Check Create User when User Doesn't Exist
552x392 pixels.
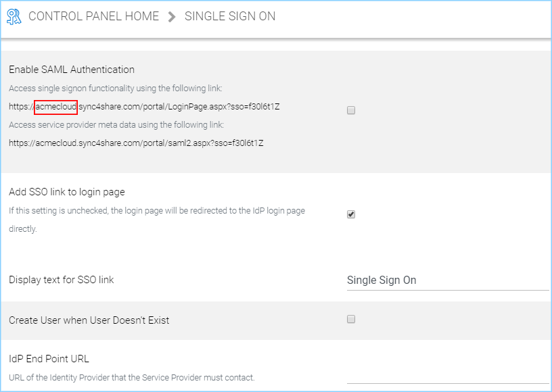[x=351, y=319]
